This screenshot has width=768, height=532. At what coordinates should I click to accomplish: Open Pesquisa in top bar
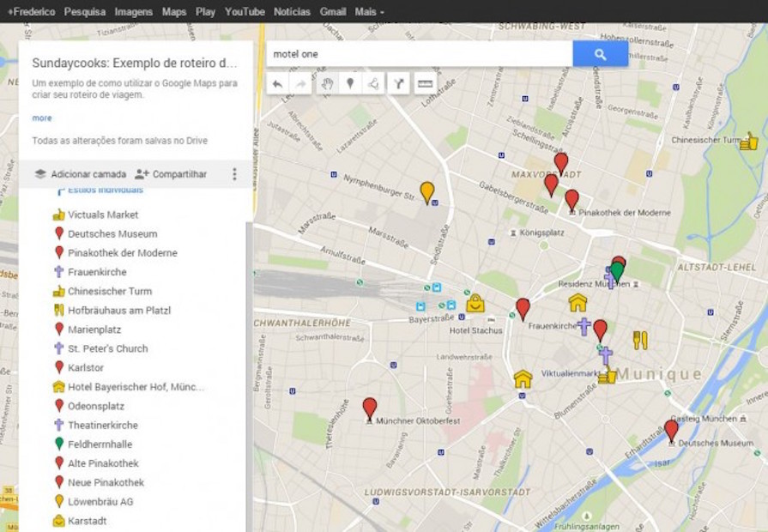click(x=85, y=12)
